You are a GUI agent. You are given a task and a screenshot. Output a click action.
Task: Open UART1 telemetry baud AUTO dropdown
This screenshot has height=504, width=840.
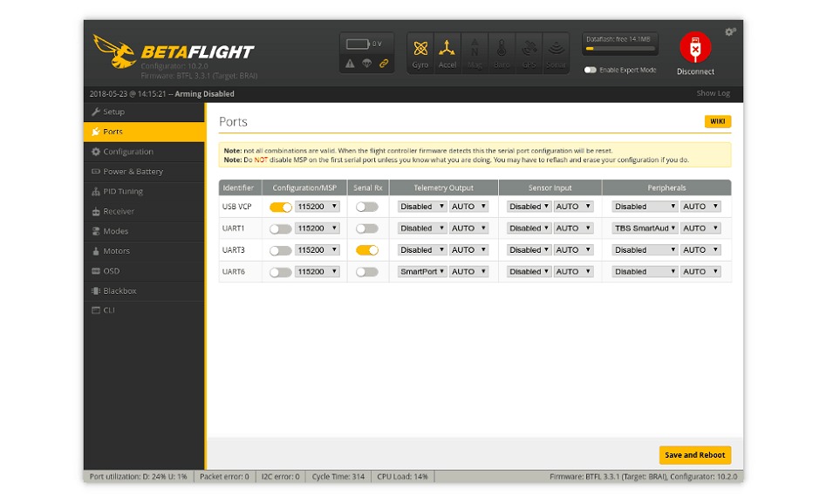468,228
